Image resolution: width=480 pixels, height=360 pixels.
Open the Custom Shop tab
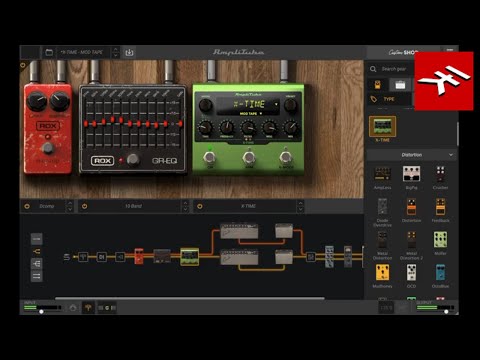pyautogui.click(x=403, y=52)
